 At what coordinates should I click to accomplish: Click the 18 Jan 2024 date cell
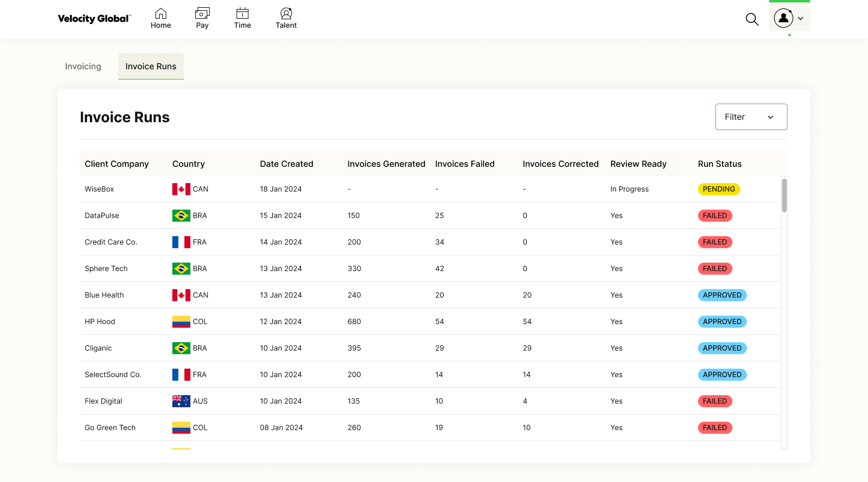tap(281, 189)
